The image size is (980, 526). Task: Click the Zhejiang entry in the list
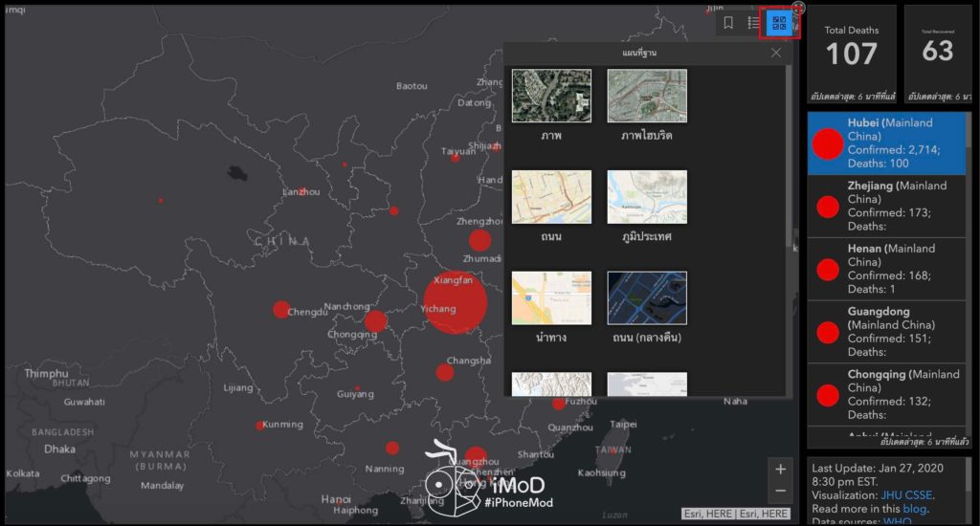pyautogui.click(x=886, y=207)
